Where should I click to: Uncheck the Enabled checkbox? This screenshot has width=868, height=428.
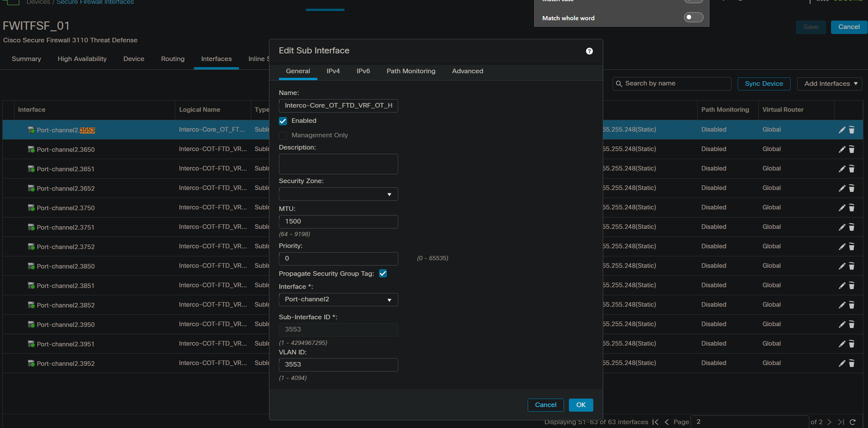point(283,121)
